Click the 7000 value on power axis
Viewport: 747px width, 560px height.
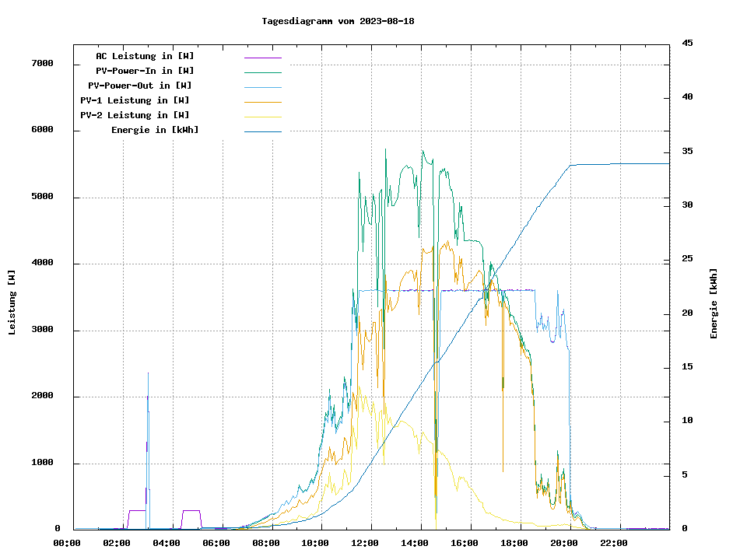coord(42,64)
